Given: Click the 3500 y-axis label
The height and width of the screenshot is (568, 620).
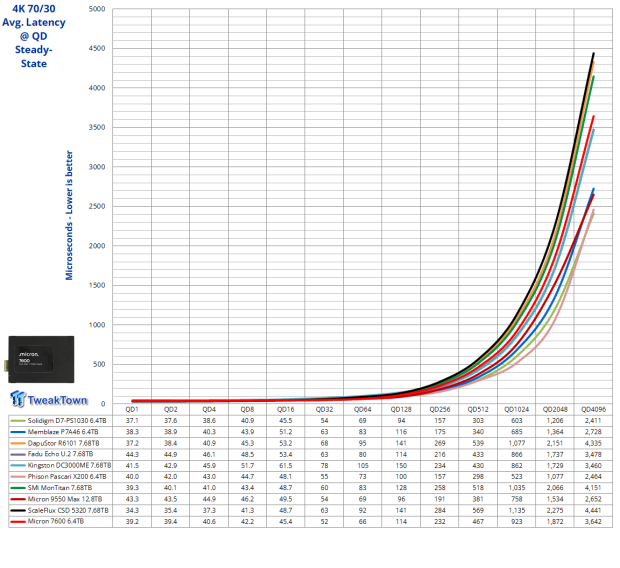Looking at the screenshot, I should click(97, 127).
